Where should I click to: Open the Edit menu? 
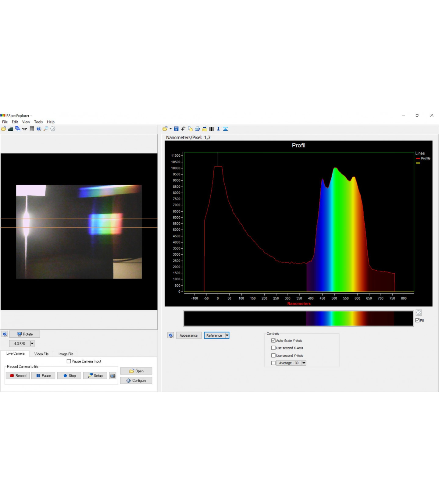(15, 122)
